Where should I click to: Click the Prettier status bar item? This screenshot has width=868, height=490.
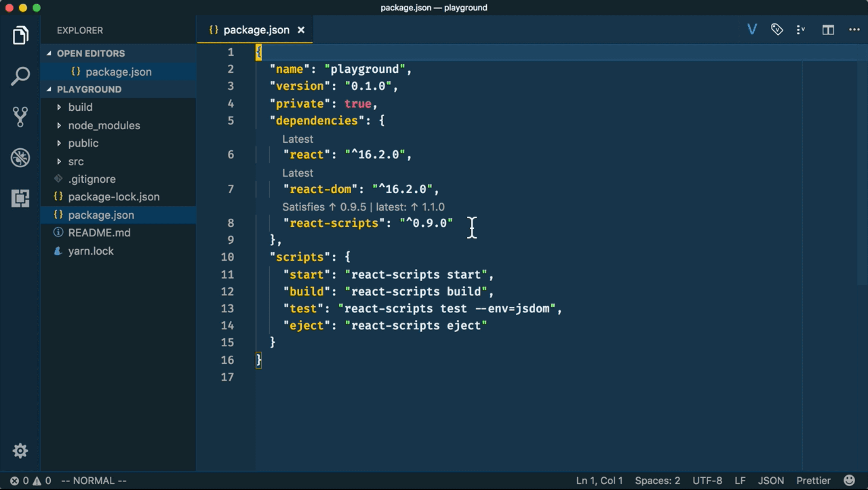coord(813,481)
